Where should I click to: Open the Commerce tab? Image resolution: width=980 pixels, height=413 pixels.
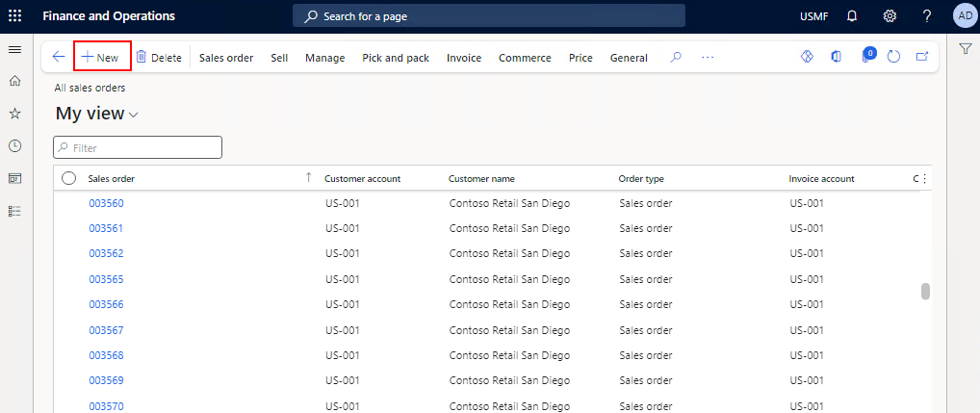coord(525,58)
